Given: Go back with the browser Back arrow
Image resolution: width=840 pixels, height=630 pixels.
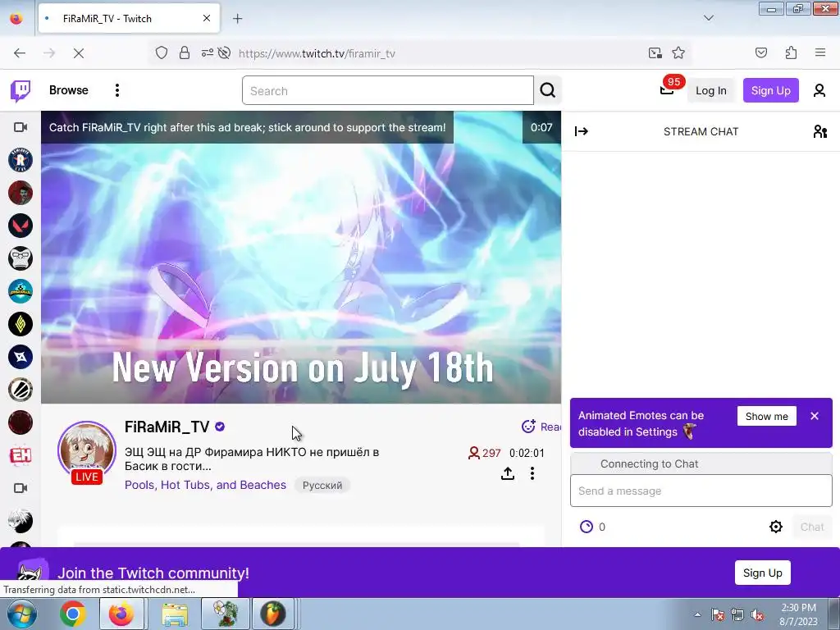Looking at the screenshot, I should [20, 53].
